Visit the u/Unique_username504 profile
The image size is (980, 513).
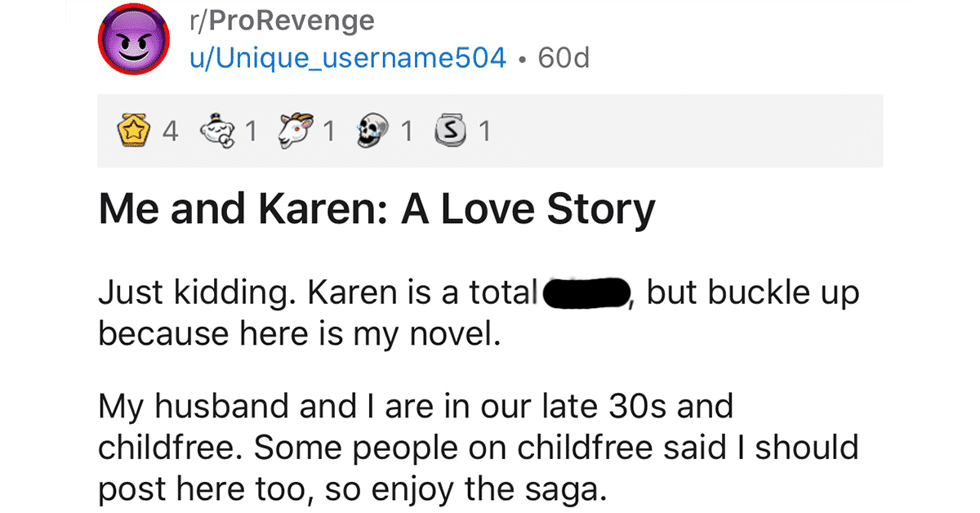click(347, 58)
